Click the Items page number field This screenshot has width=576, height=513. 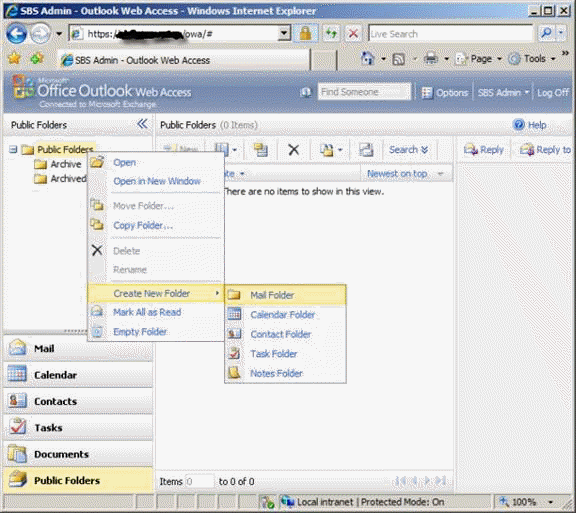199,481
